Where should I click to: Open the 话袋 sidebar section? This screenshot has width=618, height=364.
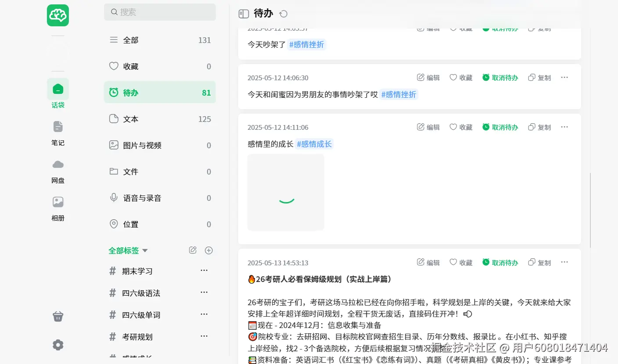point(58,94)
